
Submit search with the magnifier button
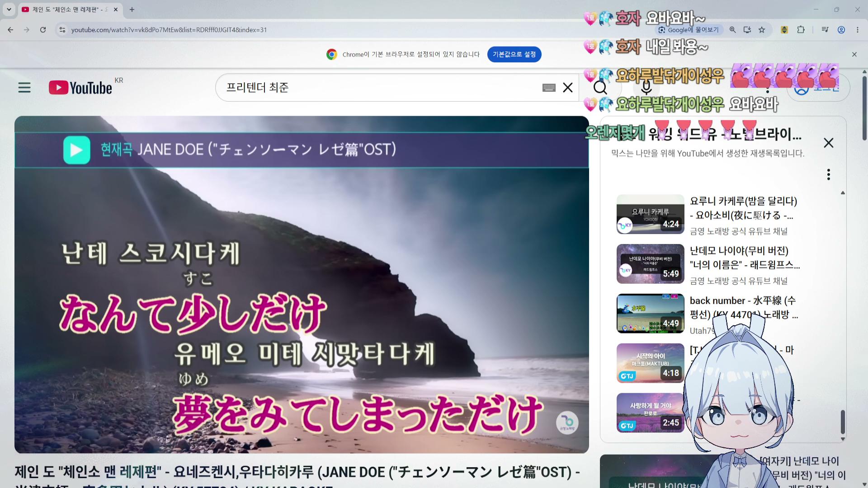coord(600,87)
